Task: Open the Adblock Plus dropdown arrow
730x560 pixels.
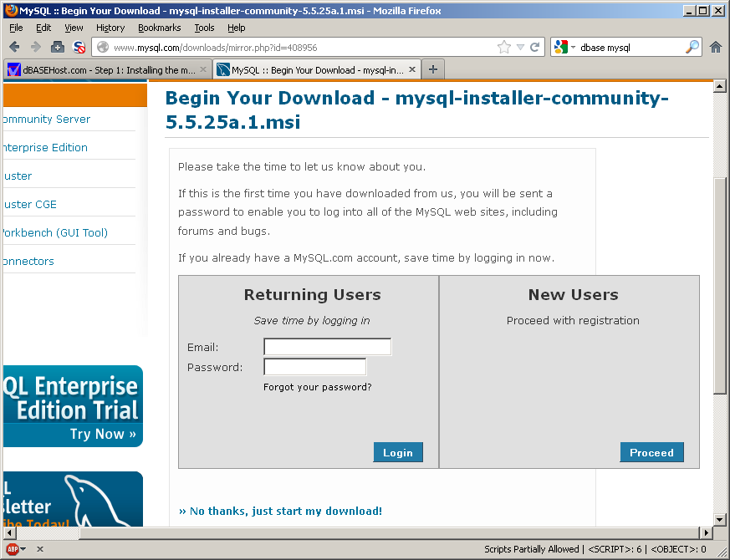Action: (23, 549)
